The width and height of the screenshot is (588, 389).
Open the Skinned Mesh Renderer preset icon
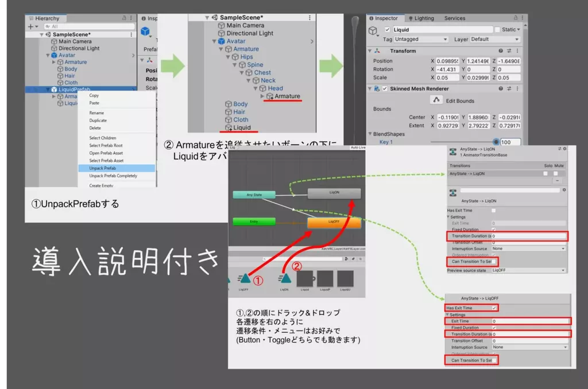pos(509,88)
